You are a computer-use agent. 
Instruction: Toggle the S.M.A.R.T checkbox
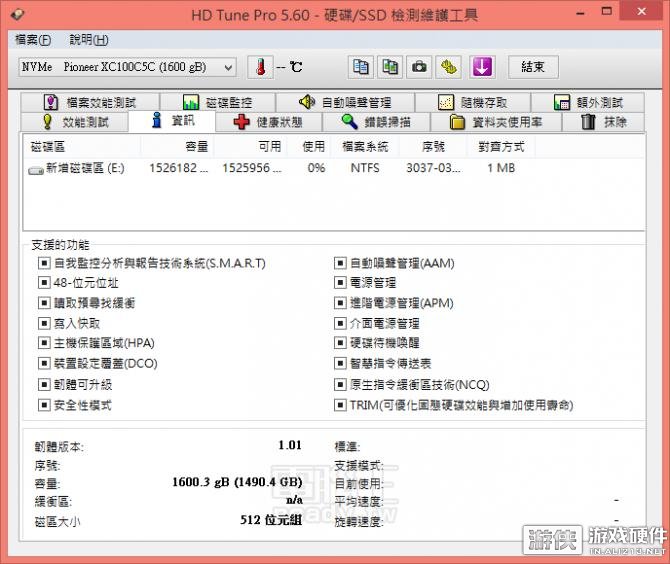44,263
